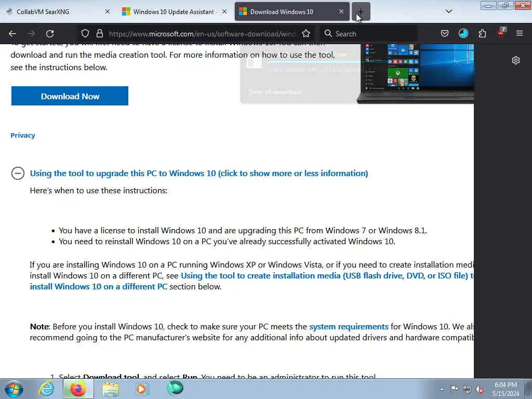Click the Search box in the toolbar
Viewport: 532px width, 399px height.
[x=368, y=34]
